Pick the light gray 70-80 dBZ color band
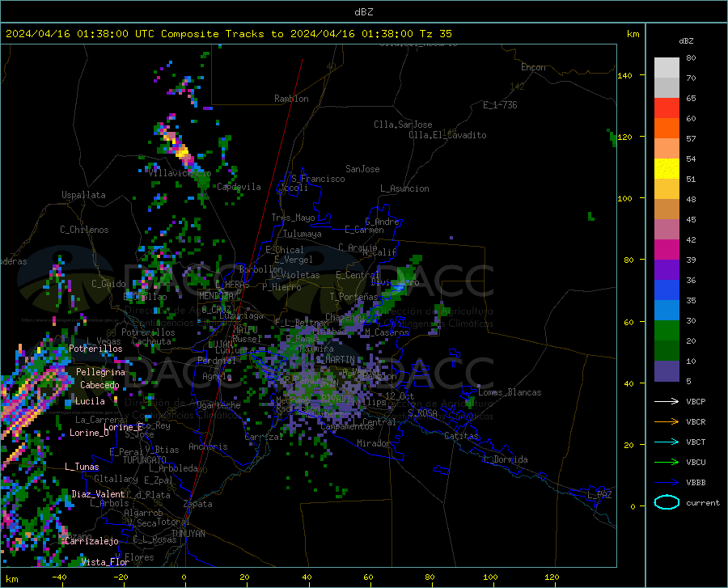The height and width of the screenshot is (588, 728). pos(667,68)
